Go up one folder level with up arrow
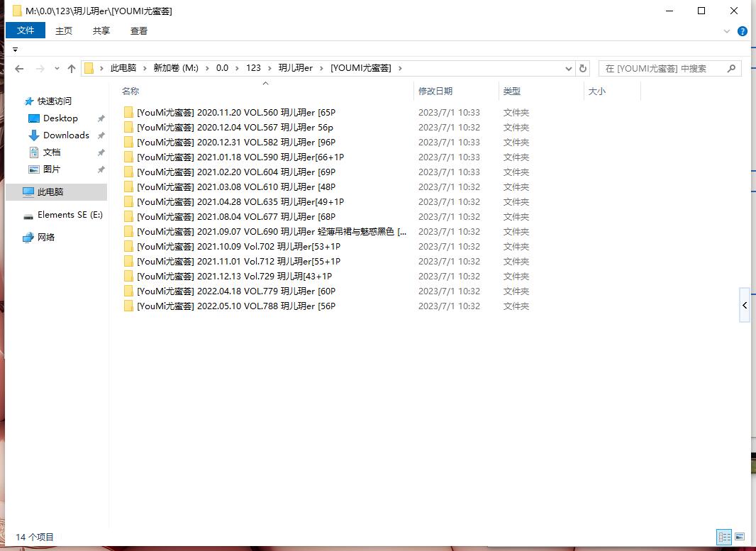Screen dimensions: 756x551 click(x=72, y=69)
